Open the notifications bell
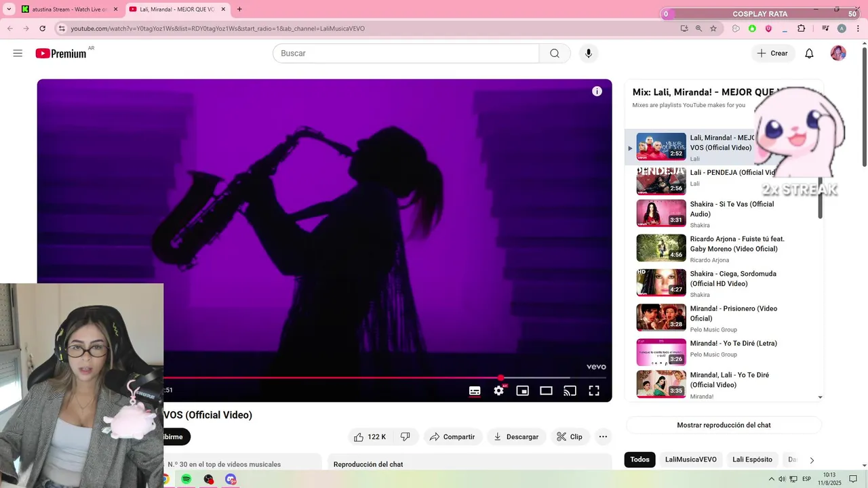The width and height of the screenshot is (868, 488). (x=809, y=54)
